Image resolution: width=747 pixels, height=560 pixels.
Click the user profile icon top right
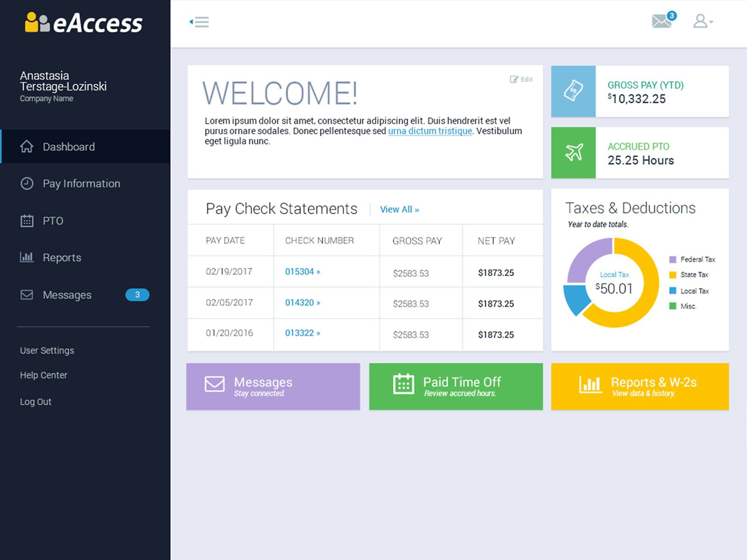click(700, 21)
